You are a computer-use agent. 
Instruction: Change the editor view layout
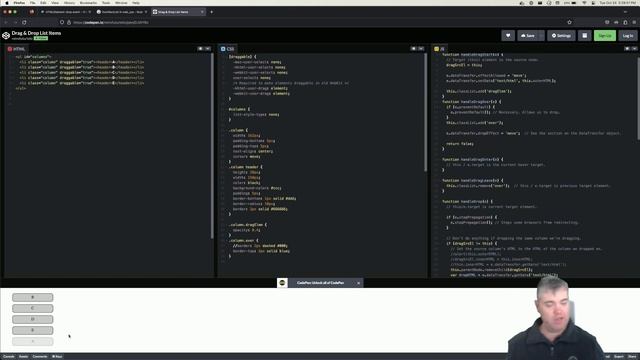coord(584,36)
